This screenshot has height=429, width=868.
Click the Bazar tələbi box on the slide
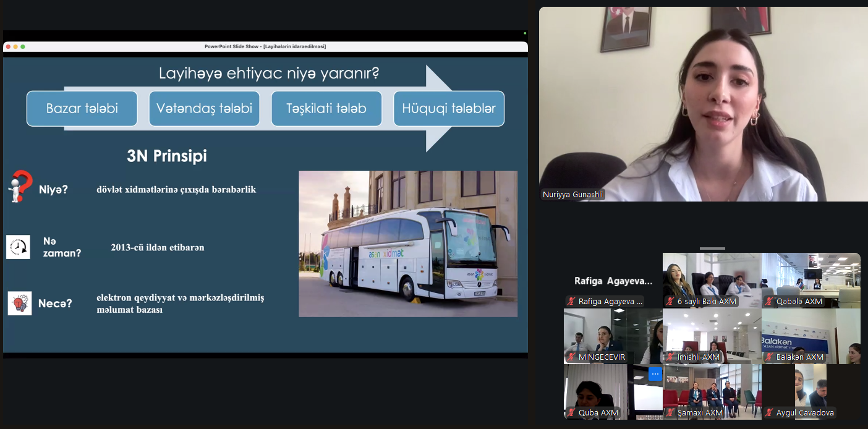(x=82, y=109)
